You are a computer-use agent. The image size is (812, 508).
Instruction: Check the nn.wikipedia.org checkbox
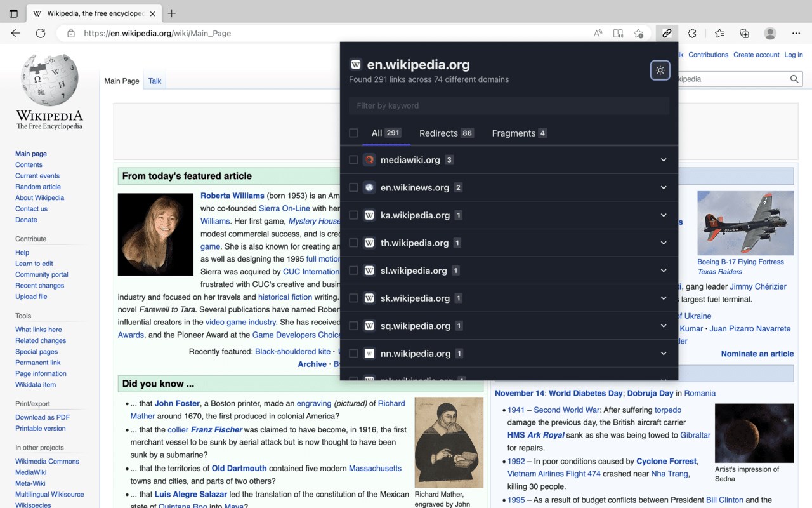(353, 353)
